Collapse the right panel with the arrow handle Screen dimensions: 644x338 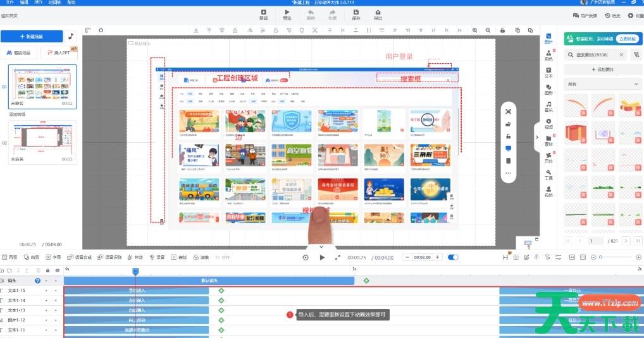pyautogui.click(x=537, y=137)
